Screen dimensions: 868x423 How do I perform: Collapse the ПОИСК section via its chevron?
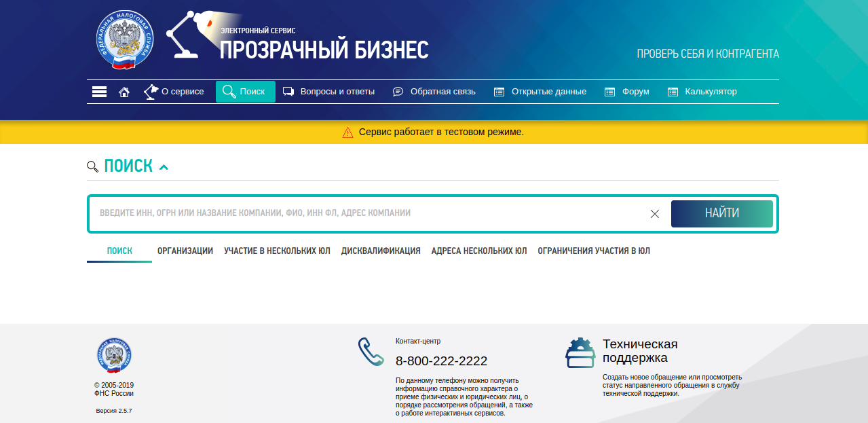(163, 165)
